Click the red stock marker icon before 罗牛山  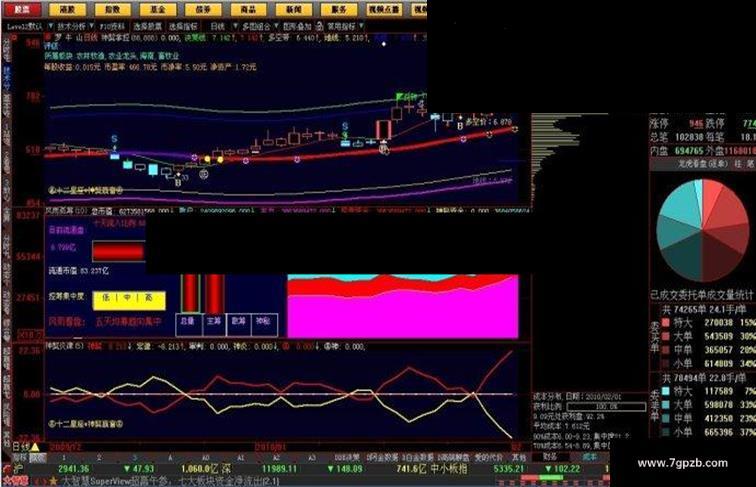point(48,37)
